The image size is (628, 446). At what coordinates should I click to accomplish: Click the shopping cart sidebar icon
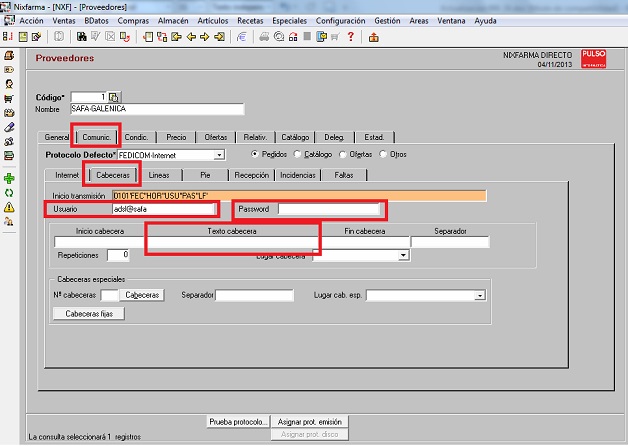[x=9, y=98]
